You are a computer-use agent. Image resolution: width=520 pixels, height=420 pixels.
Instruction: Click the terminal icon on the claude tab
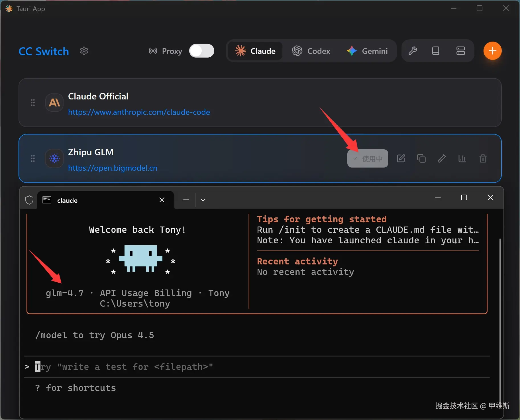pos(47,200)
